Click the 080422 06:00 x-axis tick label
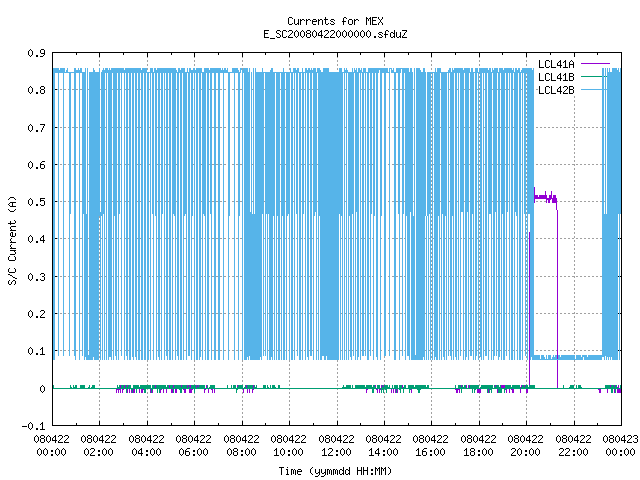This screenshot has height=480, width=640. 193,446
